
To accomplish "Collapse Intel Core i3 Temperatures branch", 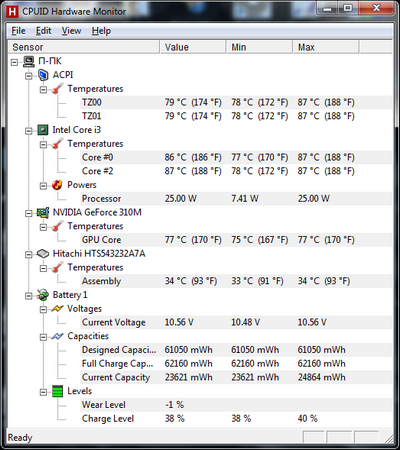I will coord(43,145).
